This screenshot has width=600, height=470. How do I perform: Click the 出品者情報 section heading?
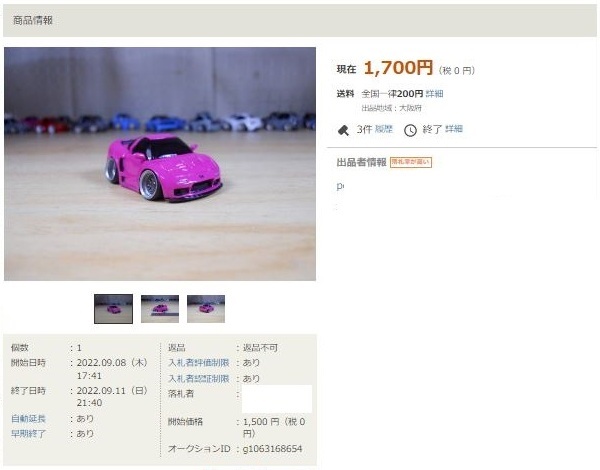(362, 162)
